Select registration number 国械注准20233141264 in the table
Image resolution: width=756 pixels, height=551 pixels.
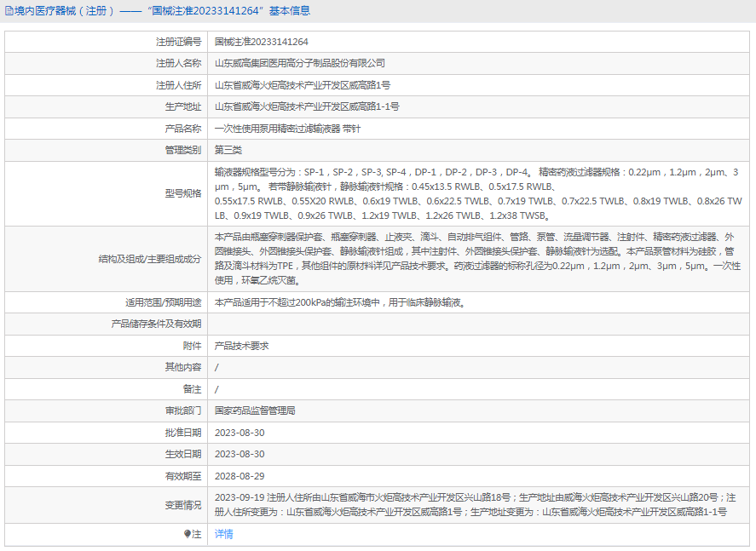point(262,42)
